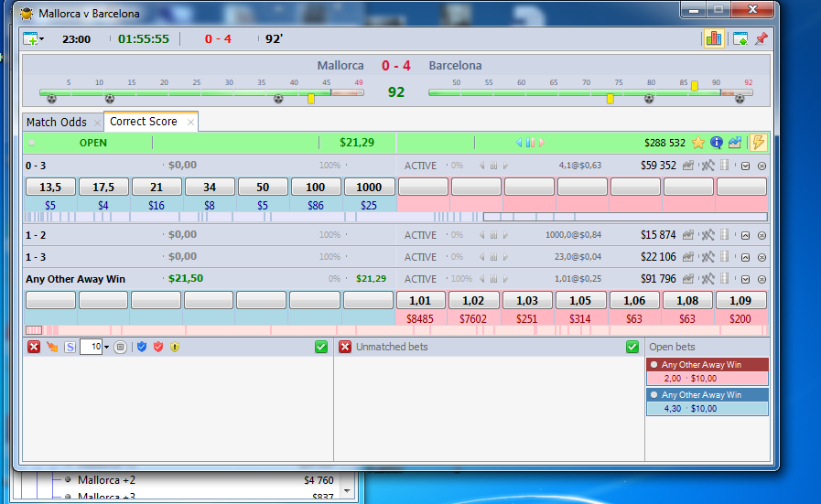Image resolution: width=821 pixels, height=504 pixels.
Task: Click the 1,01 lay odds button
Action: (420, 300)
